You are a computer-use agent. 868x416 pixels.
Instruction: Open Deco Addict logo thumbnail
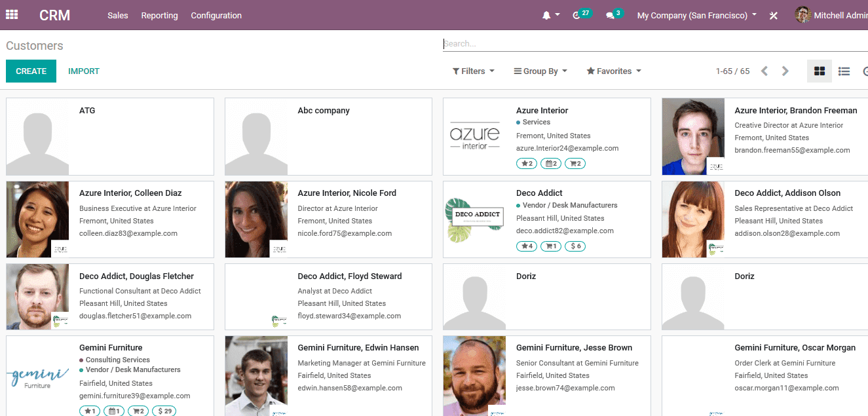point(475,219)
